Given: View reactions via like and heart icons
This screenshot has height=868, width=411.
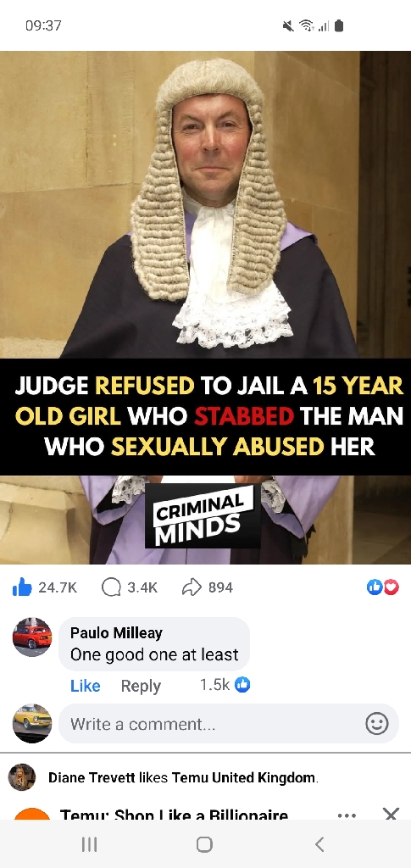Looking at the screenshot, I should click(383, 587).
